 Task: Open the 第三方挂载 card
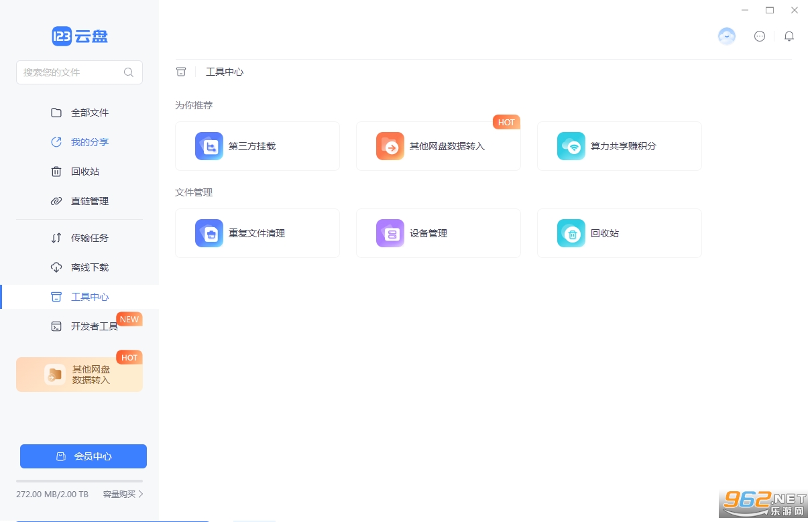tap(257, 146)
